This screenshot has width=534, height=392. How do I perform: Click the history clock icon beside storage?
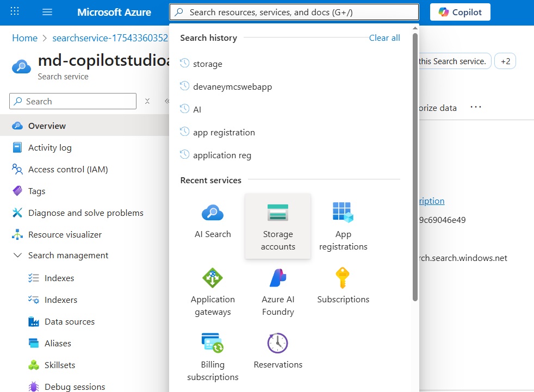coord(184,63)
